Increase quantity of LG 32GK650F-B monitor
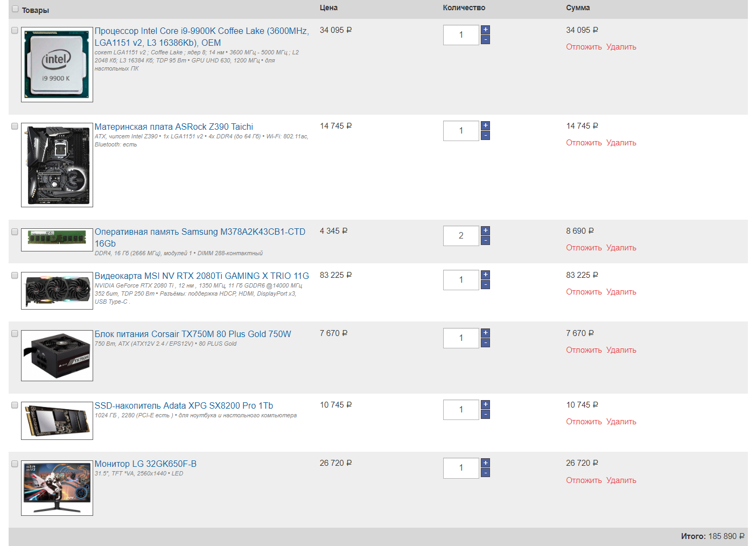Viewport: 756px width, 546px height. tap(485, 463)
